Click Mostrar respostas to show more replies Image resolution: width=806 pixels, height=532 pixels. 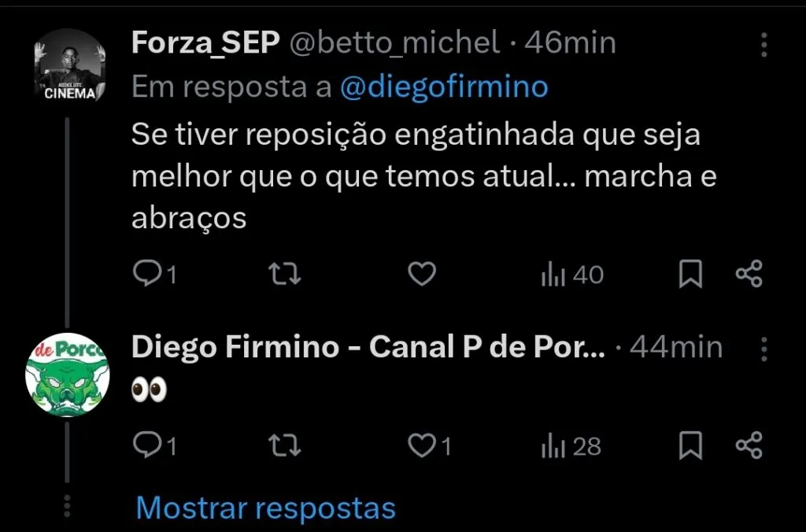[x=265, y=508]
